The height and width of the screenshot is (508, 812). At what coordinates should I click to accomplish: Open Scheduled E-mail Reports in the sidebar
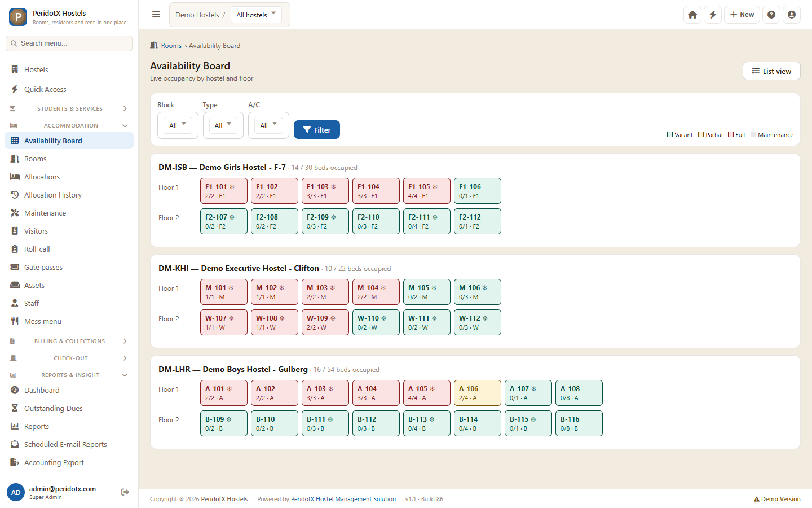coord(69,444)
